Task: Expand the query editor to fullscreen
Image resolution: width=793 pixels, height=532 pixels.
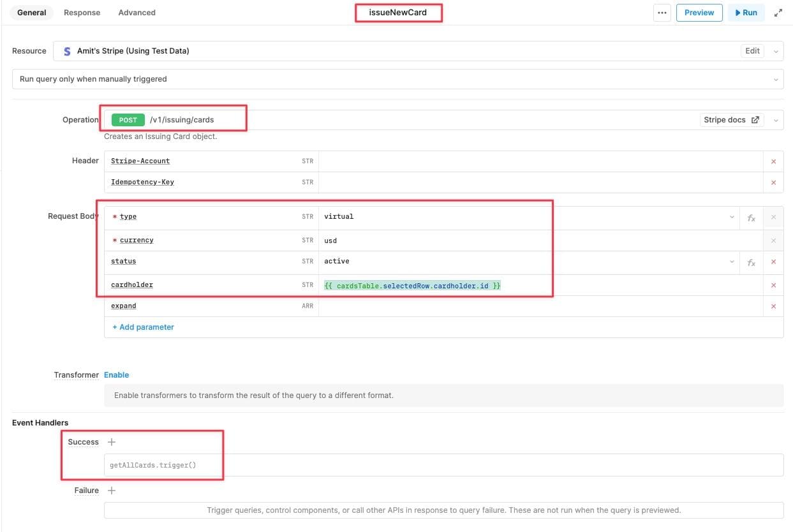Action: coord(778,12)
